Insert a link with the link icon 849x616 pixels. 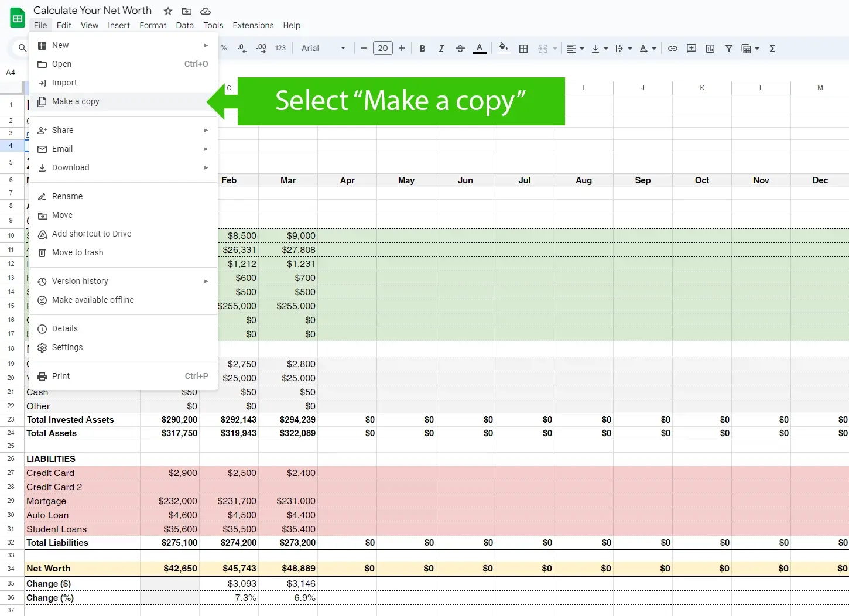(673, 48)
